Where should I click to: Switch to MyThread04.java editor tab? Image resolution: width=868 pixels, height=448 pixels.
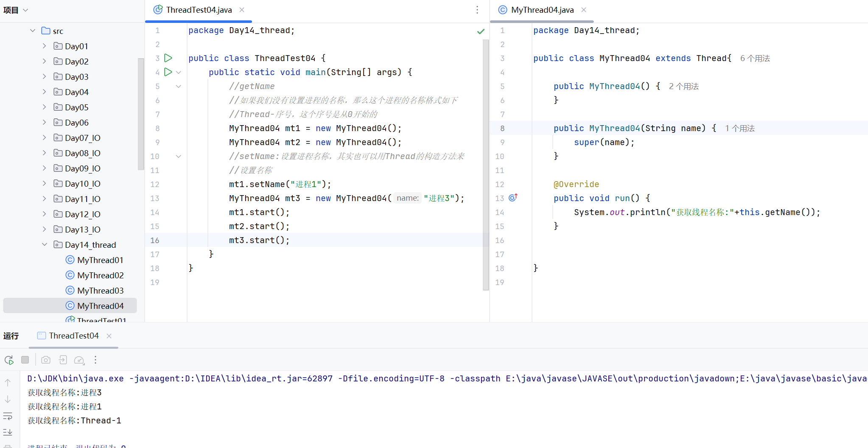coord(542,10)
